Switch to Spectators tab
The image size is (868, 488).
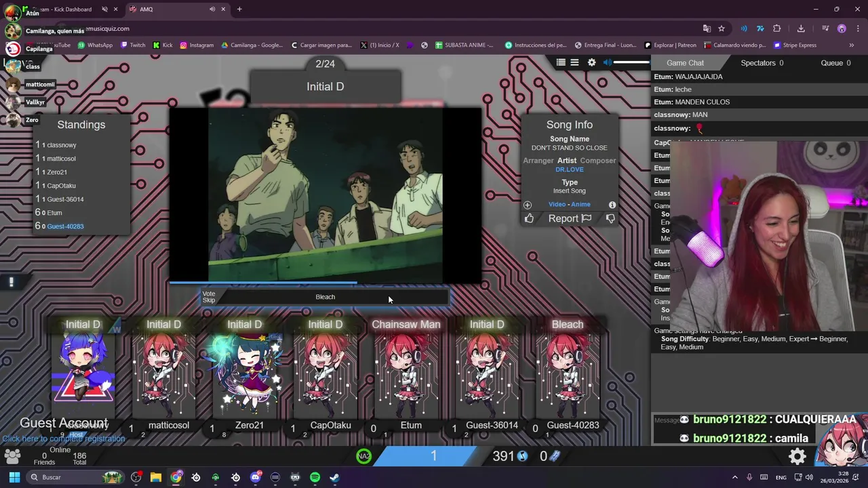point(762,63)
